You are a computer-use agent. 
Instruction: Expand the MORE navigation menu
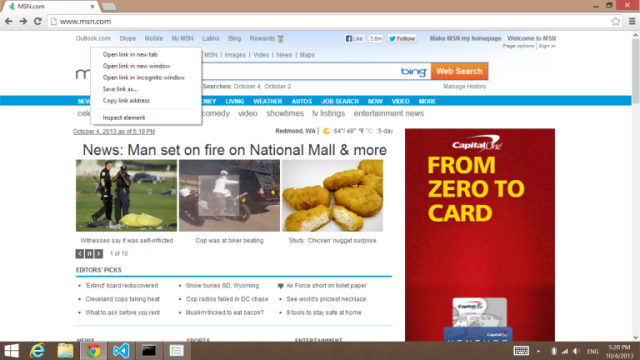427,101
